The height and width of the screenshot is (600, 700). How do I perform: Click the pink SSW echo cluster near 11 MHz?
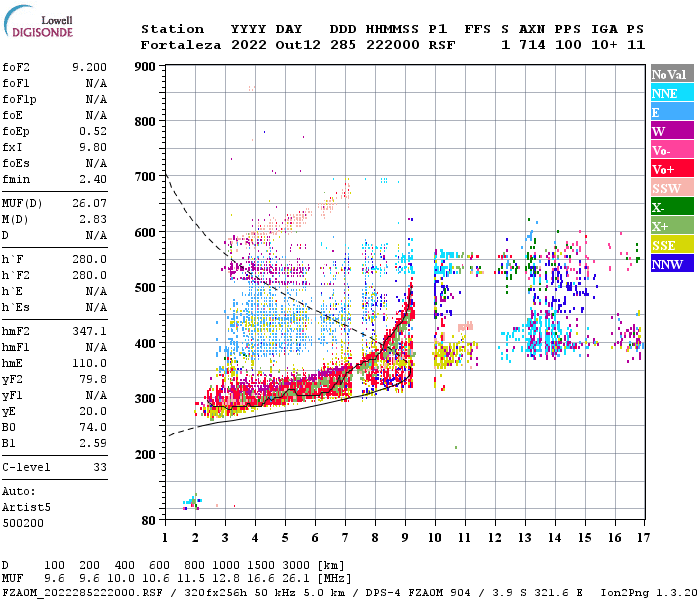pyautogui.click(x=465, y=326)
